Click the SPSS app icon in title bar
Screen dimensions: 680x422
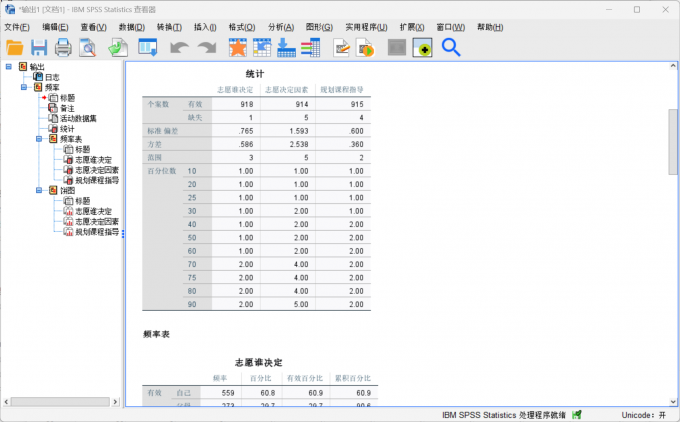(x=10, y=9)
